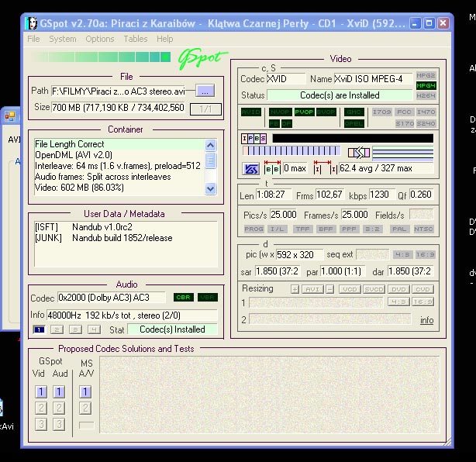Viewport: 476px width, 462px height.
Task: Open the Options menu
Action: click(100, 39)
